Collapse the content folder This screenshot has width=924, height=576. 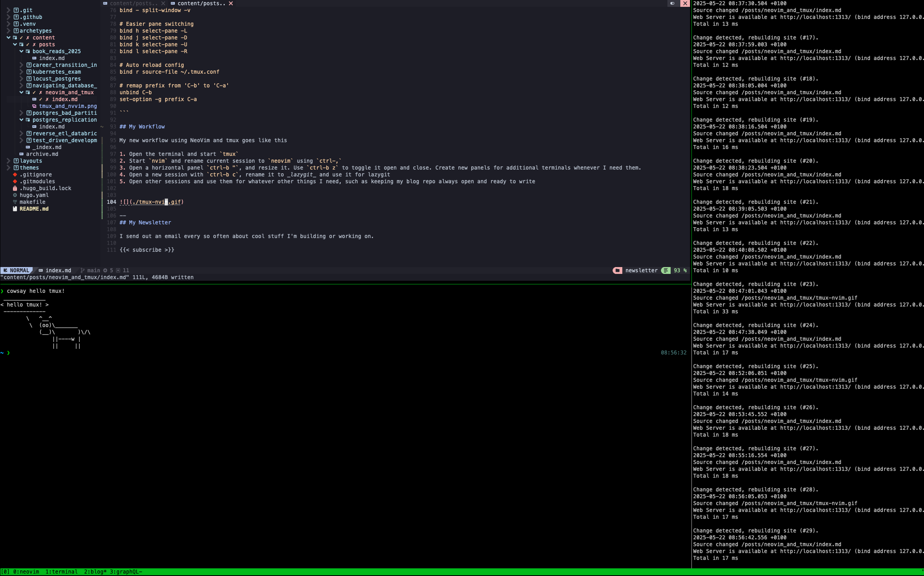8,38
